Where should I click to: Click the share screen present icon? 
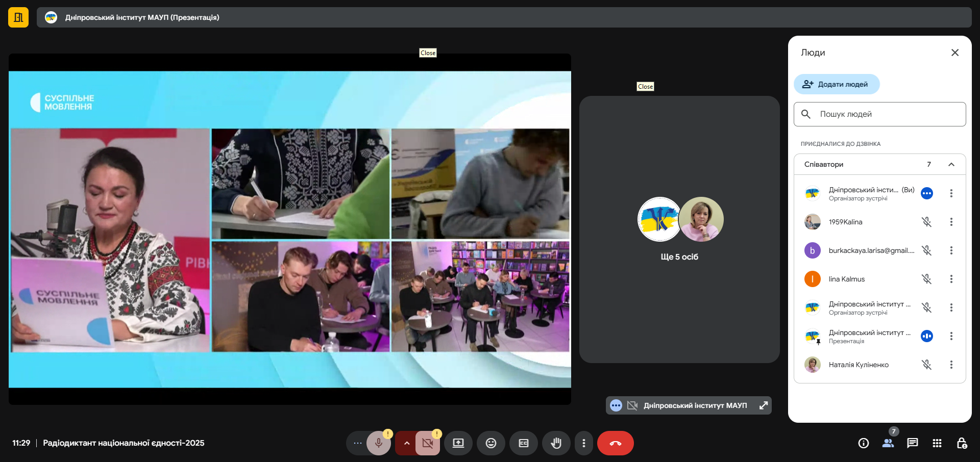click(x=458, y=443)
